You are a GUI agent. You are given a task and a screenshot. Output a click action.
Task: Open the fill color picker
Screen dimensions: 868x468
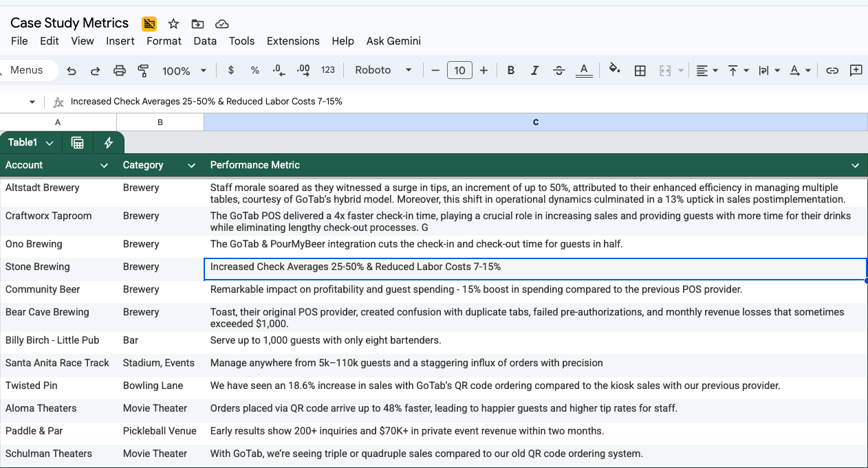614,69
